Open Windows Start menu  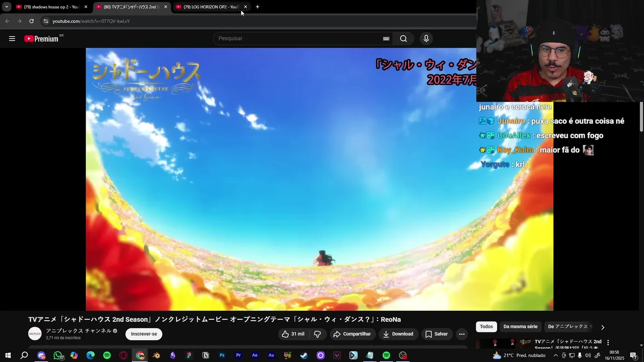[8, 355]
